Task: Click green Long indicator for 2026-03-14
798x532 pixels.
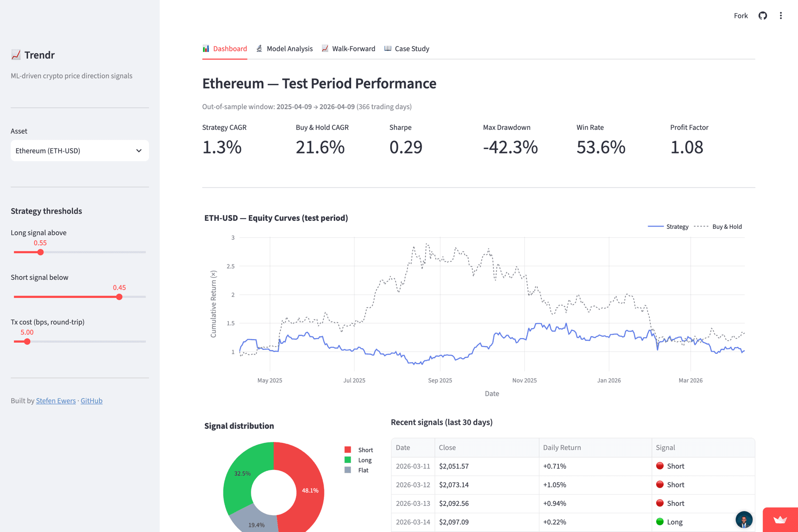Action: tap(660, 522)
